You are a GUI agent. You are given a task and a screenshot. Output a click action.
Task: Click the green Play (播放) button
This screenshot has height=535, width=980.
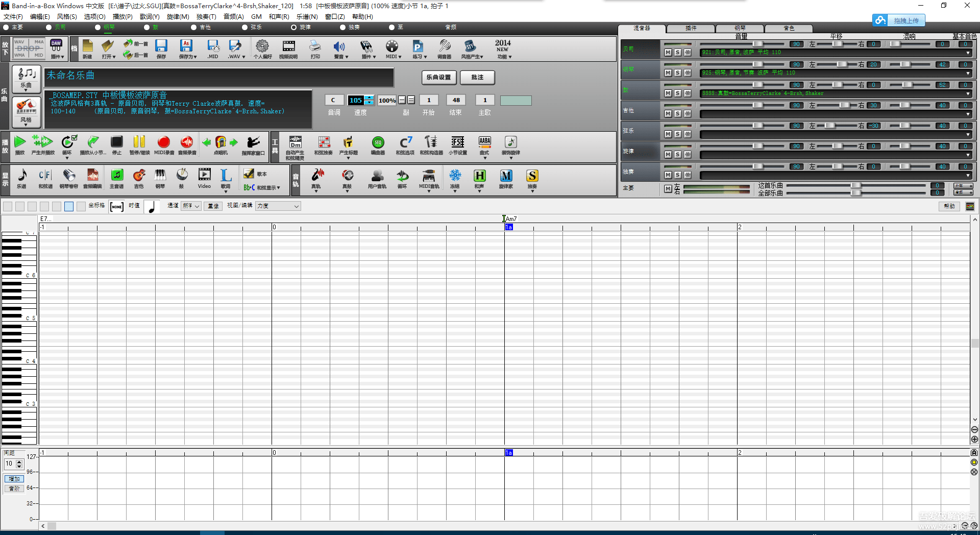coord(20,143)
